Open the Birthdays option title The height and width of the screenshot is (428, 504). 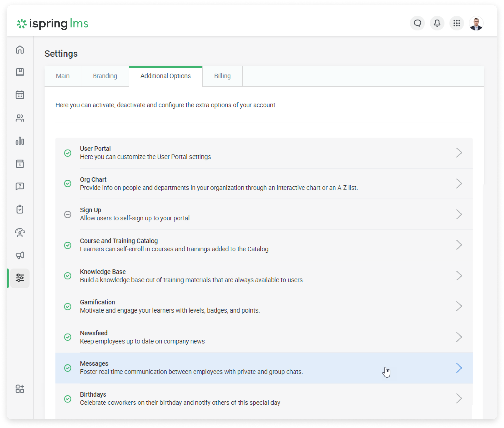click(x=93, y=394)
